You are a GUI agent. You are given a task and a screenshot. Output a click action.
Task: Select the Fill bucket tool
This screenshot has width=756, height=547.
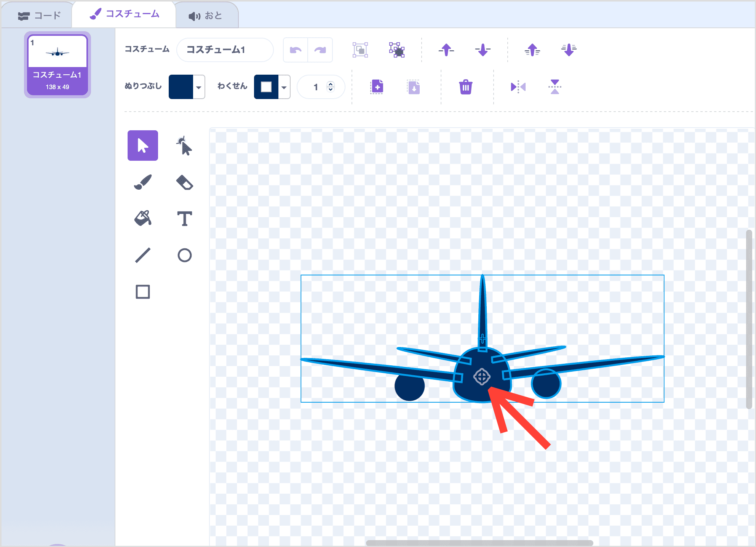(143, 219)
